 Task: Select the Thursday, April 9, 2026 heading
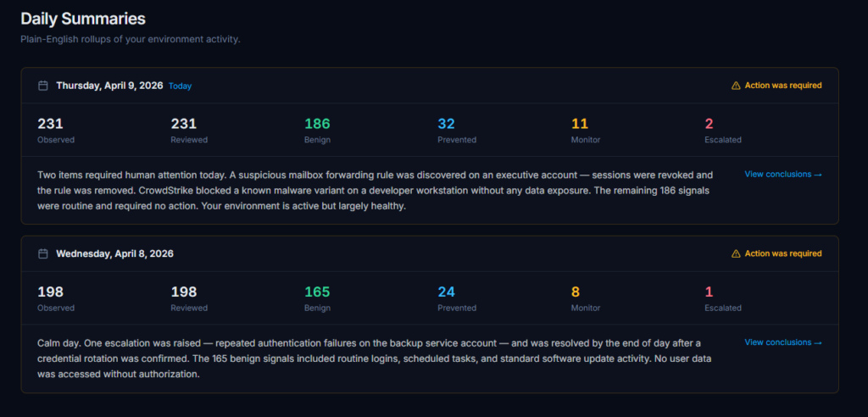click(x=109, y=86)
